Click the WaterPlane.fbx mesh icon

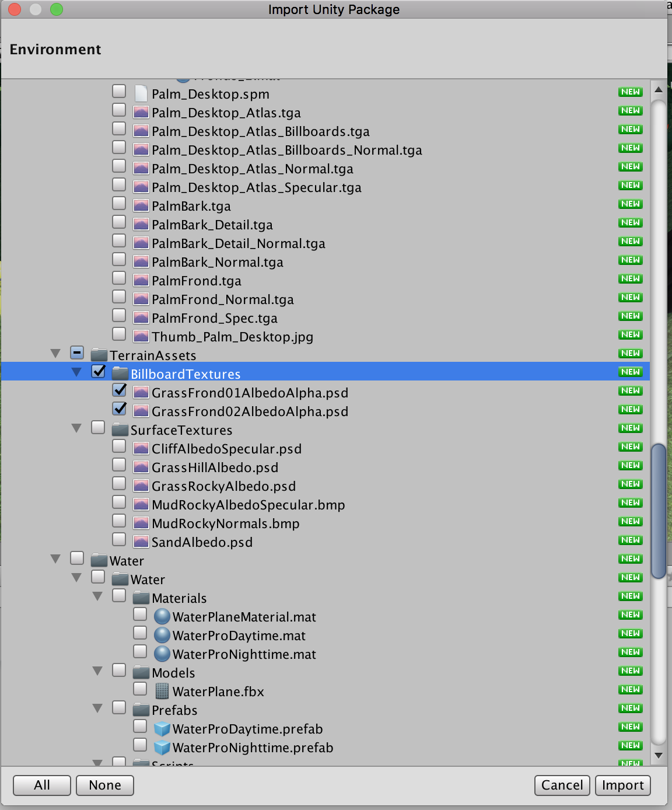pyautogui.click(x=162, y=691)
